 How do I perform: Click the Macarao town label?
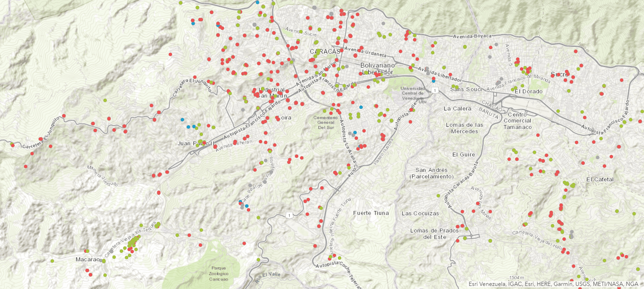[88, 259]
